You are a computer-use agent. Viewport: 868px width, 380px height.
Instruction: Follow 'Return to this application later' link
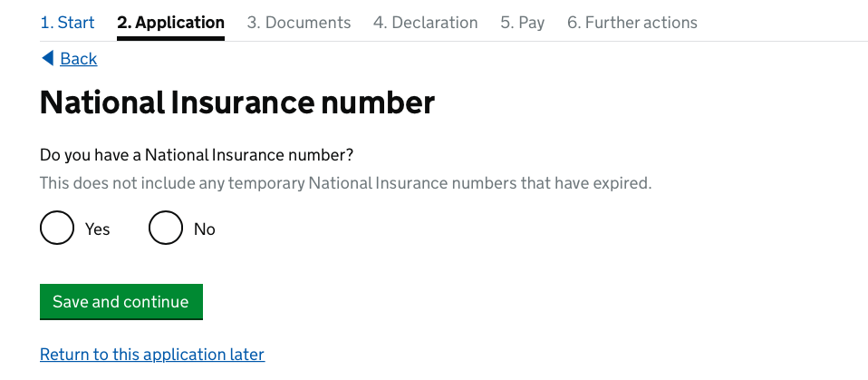152,355
